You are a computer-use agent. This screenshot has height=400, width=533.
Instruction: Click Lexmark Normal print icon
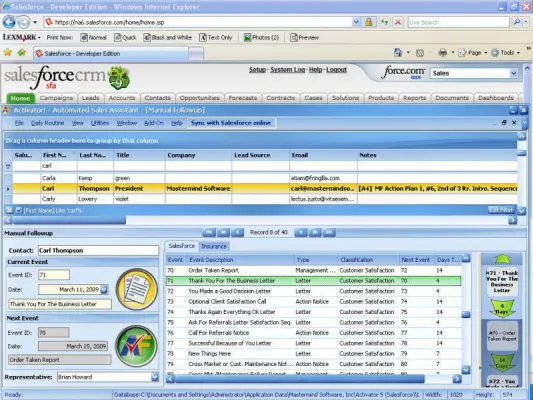click(93, 37)
